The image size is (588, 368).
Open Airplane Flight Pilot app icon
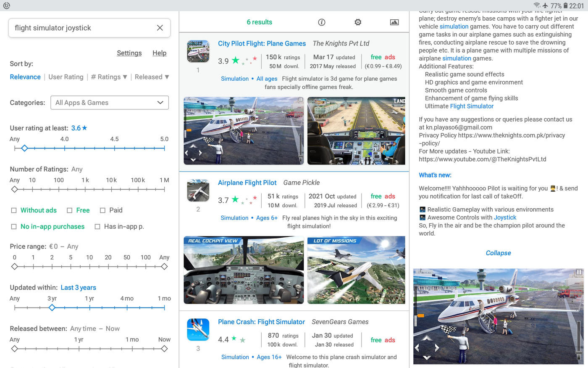(x=198, y=191)
